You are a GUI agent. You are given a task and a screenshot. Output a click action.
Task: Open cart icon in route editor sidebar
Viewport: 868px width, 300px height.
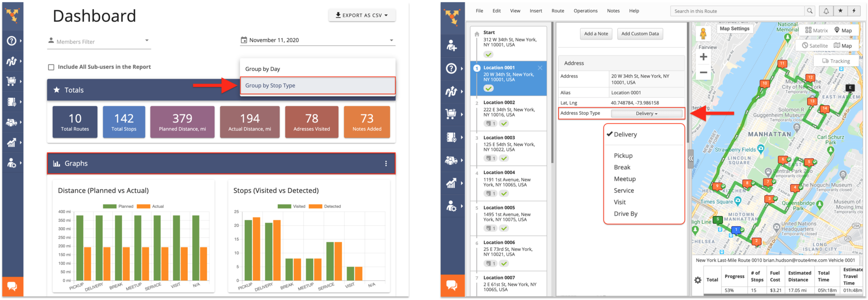[451, 114]
